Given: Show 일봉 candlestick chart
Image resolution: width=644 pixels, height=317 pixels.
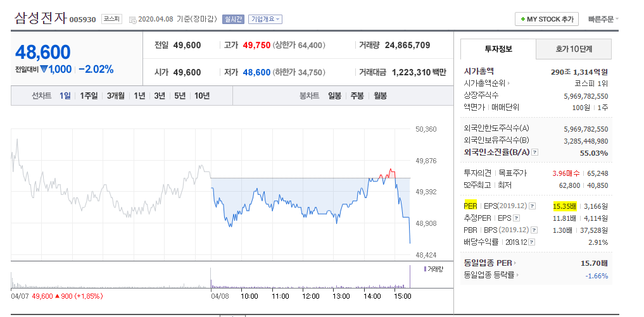Looking at the screenshot, I should click(334, 96).
